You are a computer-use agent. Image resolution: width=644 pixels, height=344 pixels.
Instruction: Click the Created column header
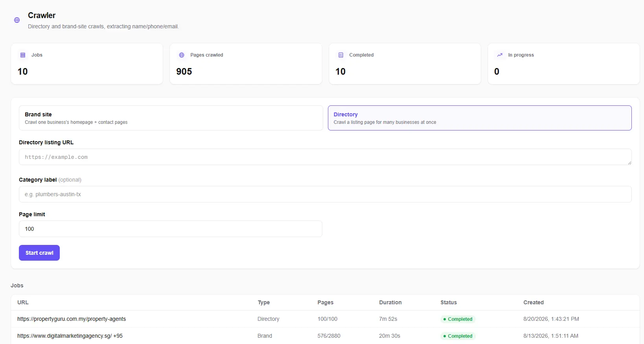point(534,302)
